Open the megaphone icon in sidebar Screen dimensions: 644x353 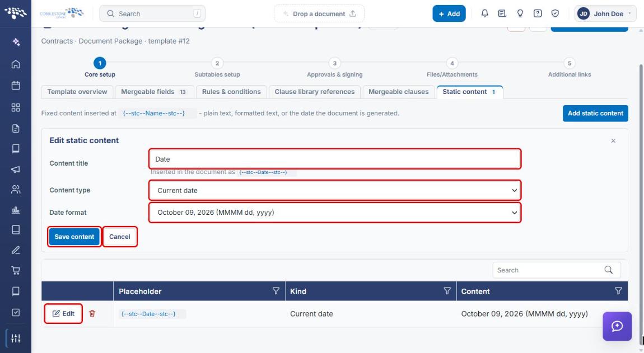(x=16, y=169)
